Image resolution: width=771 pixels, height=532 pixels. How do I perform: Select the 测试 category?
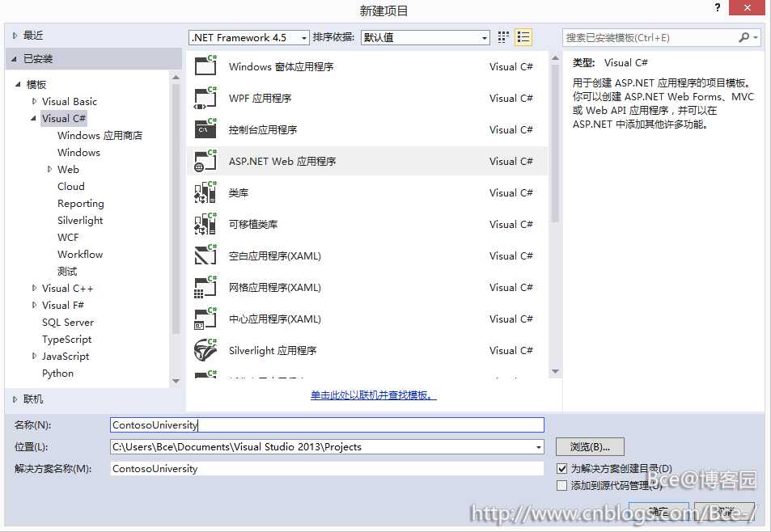[x=67, y=271]
